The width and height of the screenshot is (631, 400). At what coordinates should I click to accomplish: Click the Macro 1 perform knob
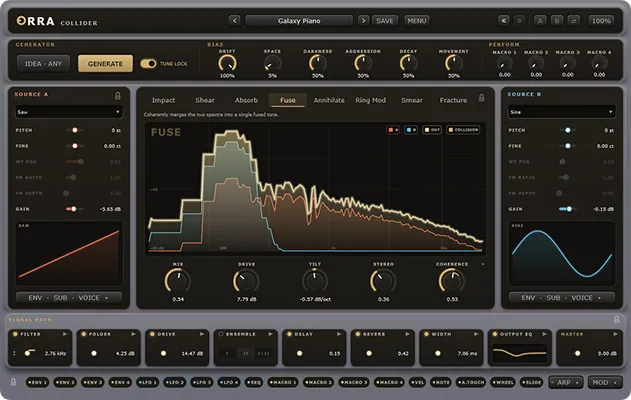[504, 64]
